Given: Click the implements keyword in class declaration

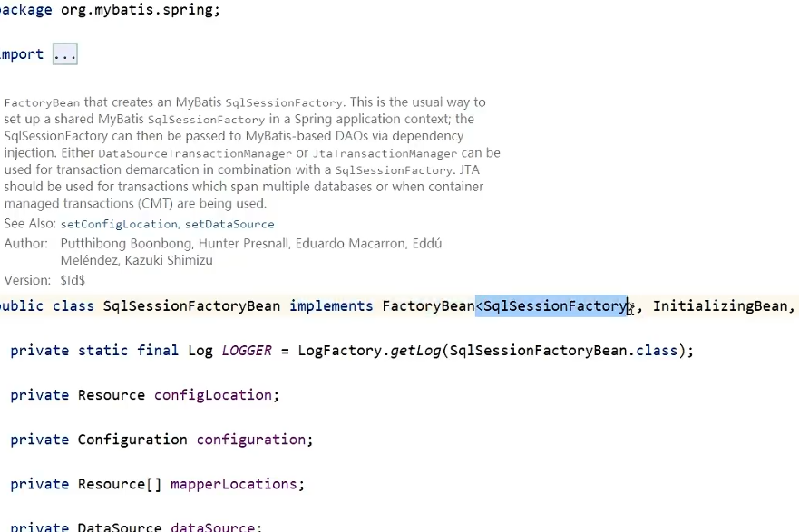Looking at the screenshot, I should tap(331, 306).
